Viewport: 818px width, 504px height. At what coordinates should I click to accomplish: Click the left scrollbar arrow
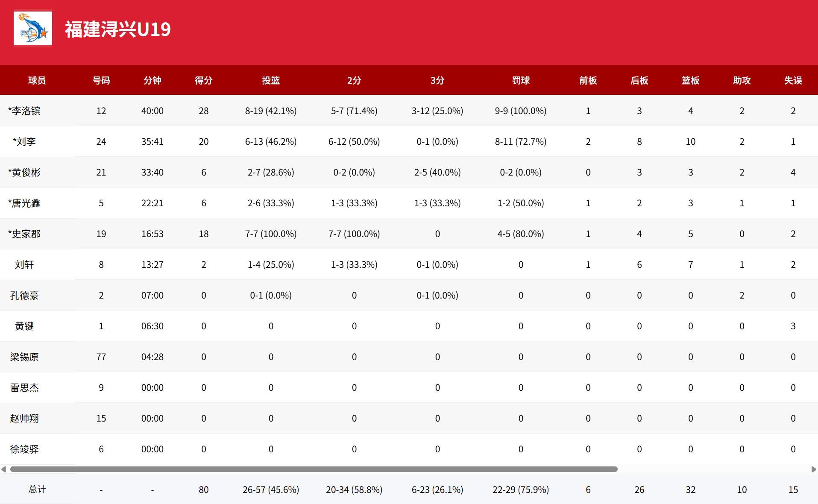coord(3,469)
